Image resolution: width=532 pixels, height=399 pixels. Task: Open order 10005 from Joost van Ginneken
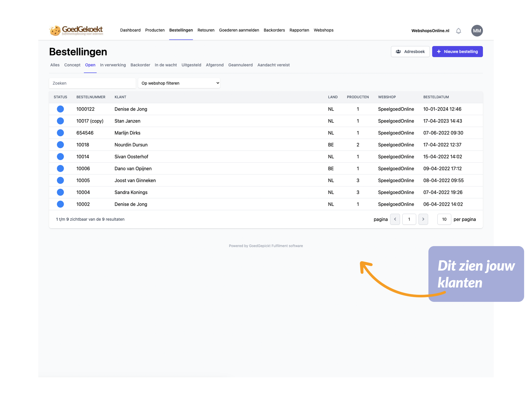point(83,180)
